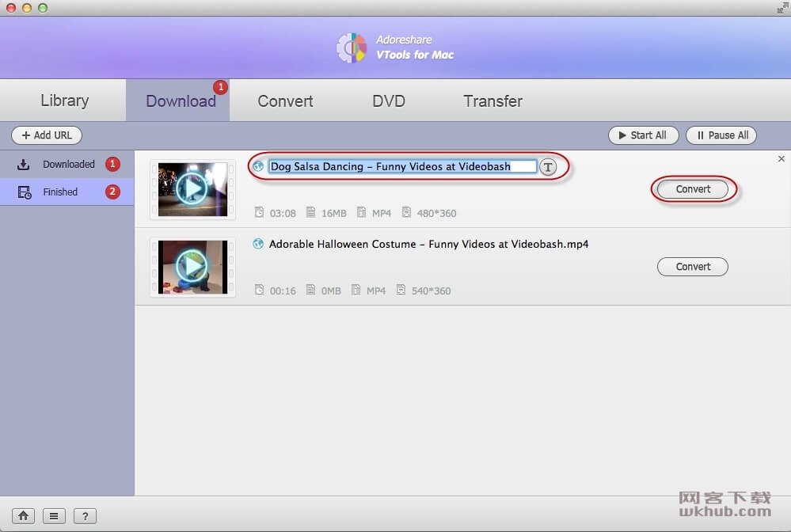The width and height of the screenshot is (791, 532).
Task: Click the 16MB file size icon
Action: click(x=310, y=212)
